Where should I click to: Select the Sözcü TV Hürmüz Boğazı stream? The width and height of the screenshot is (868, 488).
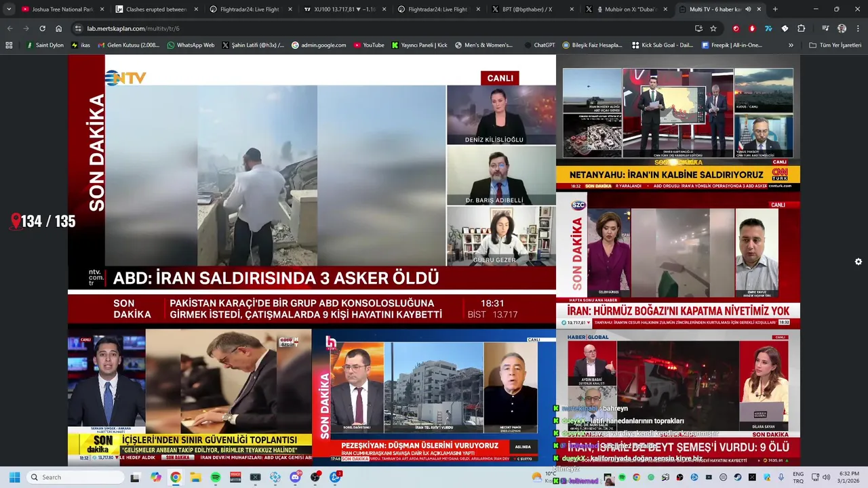pyautogui.click(x=678, y=260)
